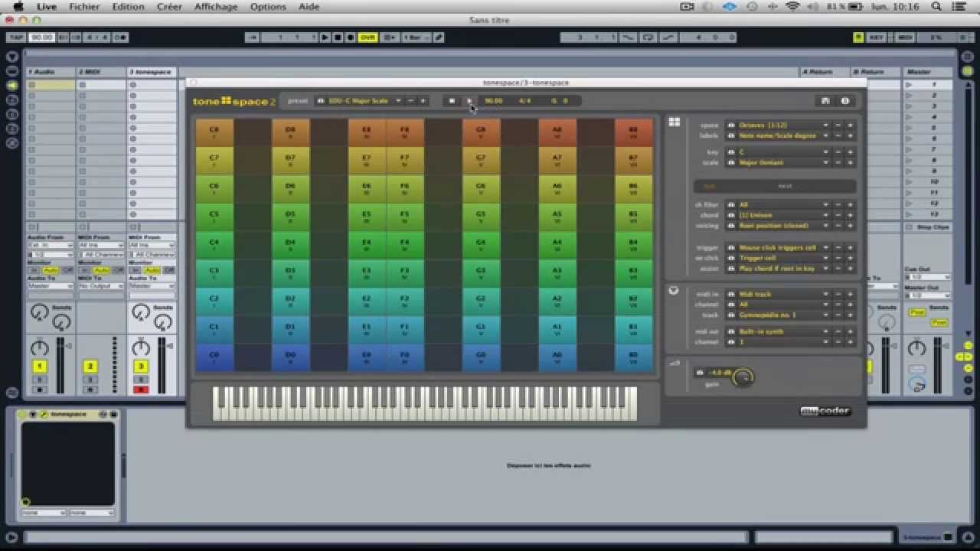Click the volume section icon above gain
This screenshot has height=551, width=980.
(x=675, y=363)
